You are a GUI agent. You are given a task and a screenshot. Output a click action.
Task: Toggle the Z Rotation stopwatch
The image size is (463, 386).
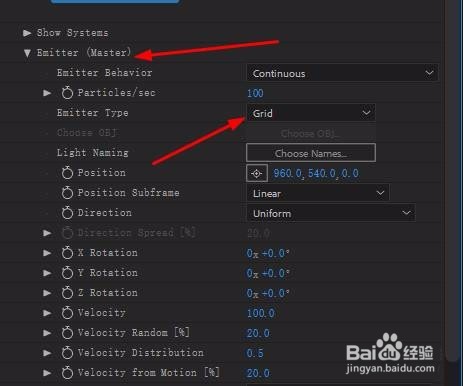point(67,293)
